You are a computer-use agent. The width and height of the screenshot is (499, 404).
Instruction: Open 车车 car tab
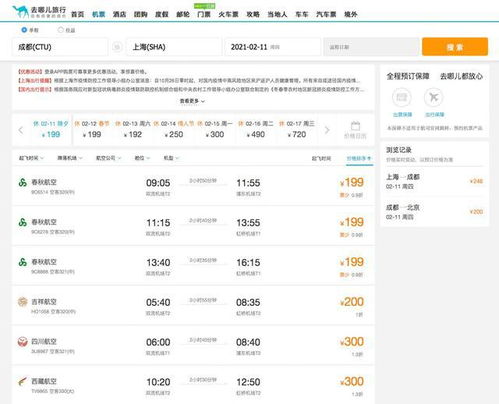302,14
